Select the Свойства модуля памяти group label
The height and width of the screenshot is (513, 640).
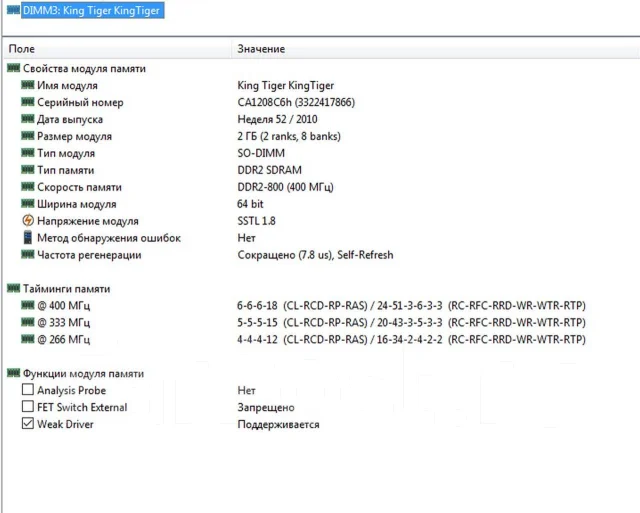84,69
